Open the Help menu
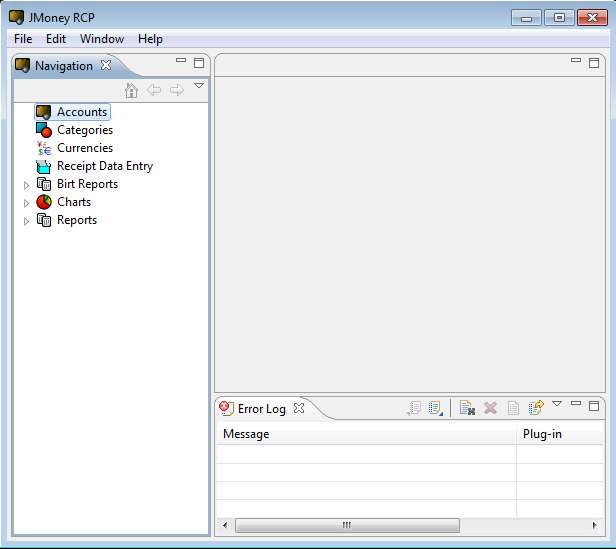The height and width of the screenshot is (549, 616). click(x=150, y=39)
